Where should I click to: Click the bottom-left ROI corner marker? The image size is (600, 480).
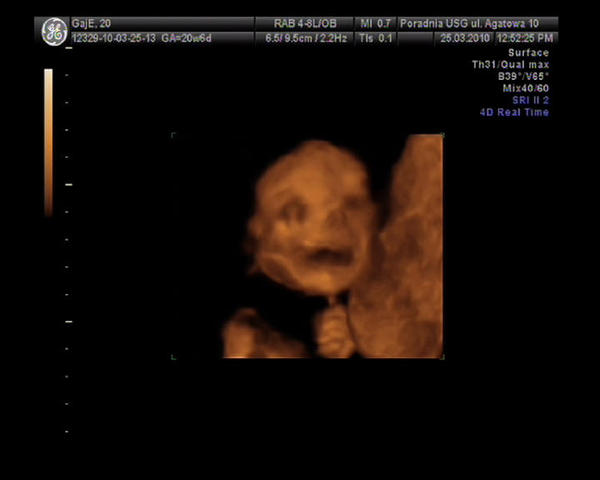(x=174, y=356)
